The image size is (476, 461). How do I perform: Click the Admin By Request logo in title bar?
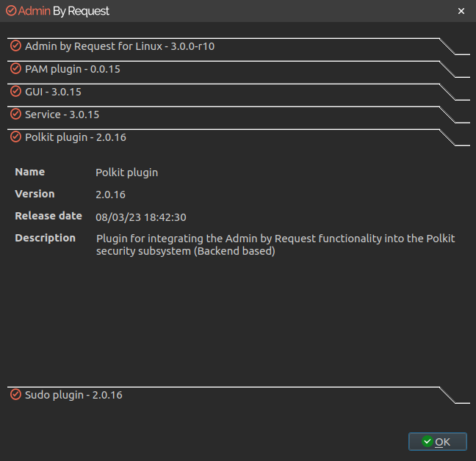coord(57,11)
